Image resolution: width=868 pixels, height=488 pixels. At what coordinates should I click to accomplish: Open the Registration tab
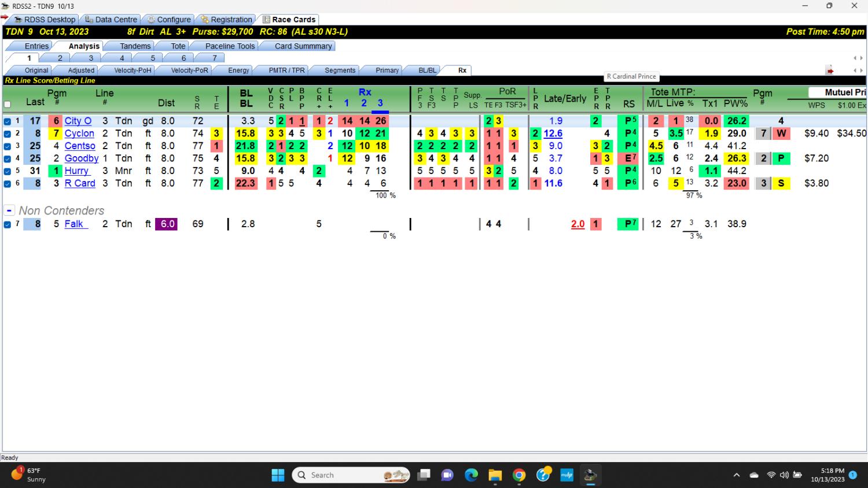226,20
